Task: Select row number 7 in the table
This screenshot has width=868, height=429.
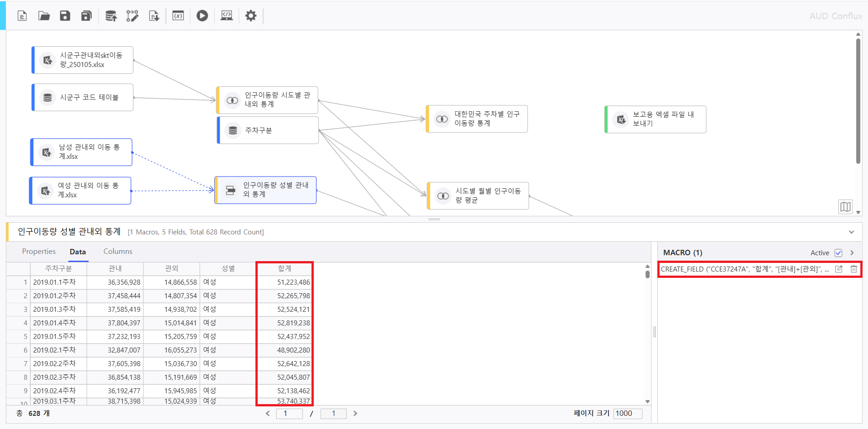Action: click(19, 364)
